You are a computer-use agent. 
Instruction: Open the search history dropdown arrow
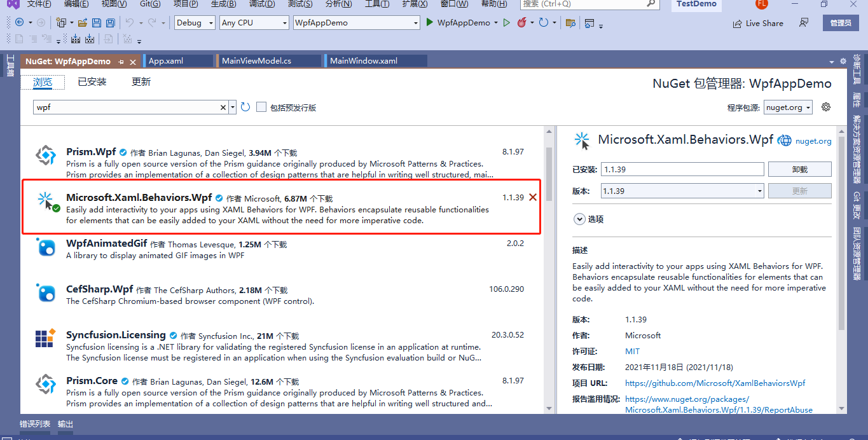click(x=233, y=107)
